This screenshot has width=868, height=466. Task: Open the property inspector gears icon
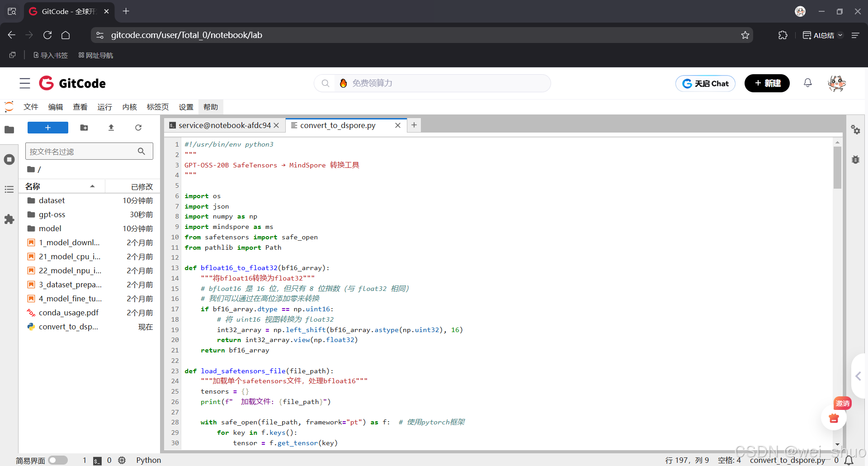(855, 130)
